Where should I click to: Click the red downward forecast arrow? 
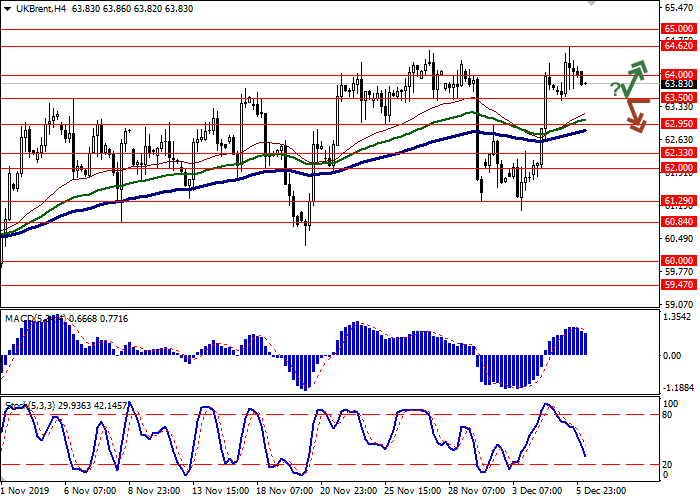click(636, 112)
